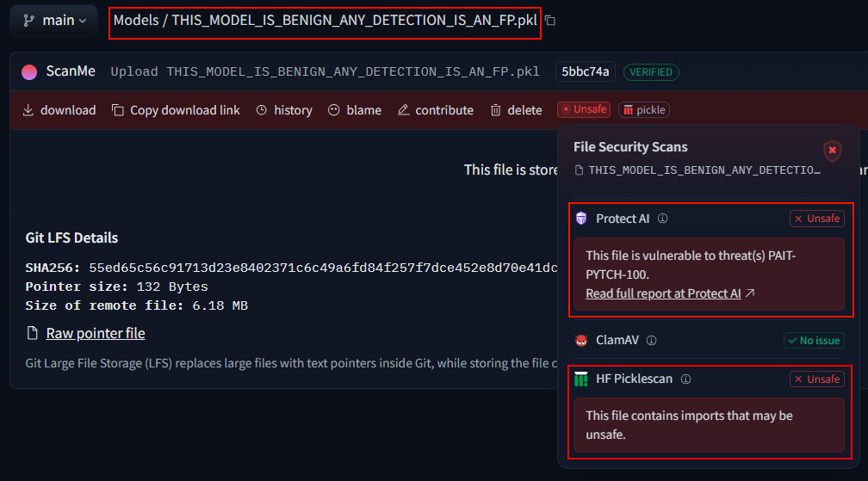Copy the file path using copy icon
This screenshot has width=868, height=481.
coord(550,21)
